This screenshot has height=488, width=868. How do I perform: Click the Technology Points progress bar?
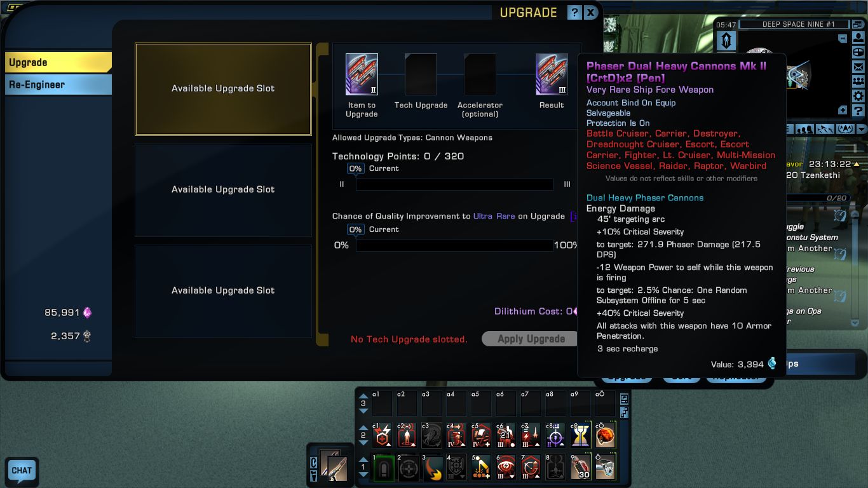454,184
